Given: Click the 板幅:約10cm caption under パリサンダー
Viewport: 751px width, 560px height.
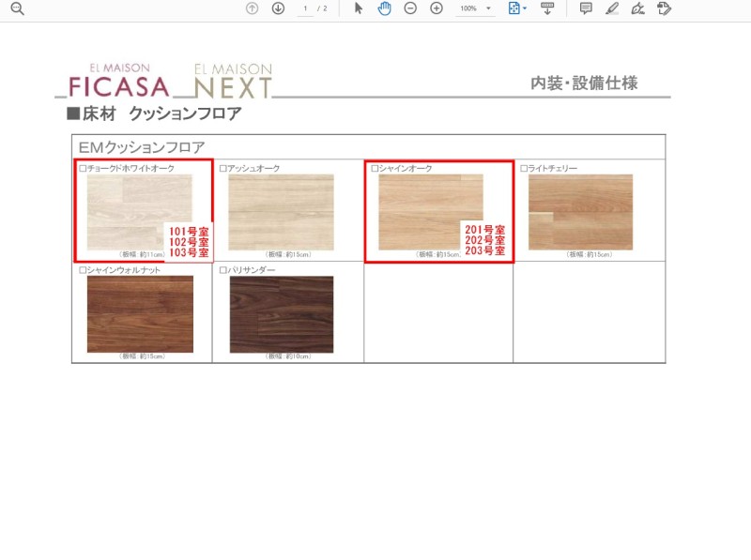Looking at the screenshot, I should (289, 356).
